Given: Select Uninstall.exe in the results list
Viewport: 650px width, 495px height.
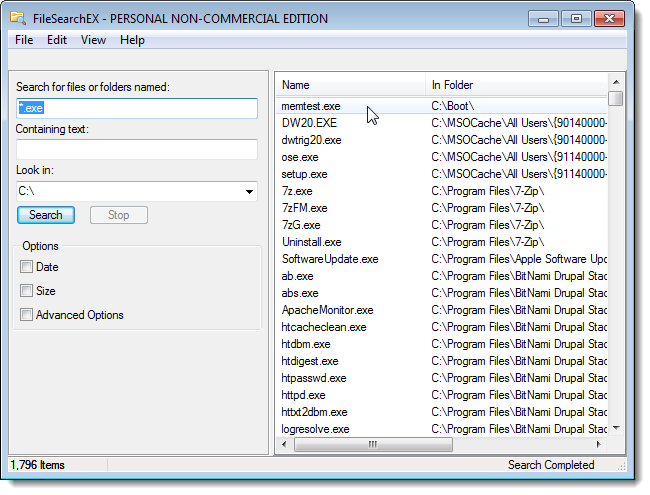Looking at the screenshot, I should pyautogui.click(x=311, y=242).
